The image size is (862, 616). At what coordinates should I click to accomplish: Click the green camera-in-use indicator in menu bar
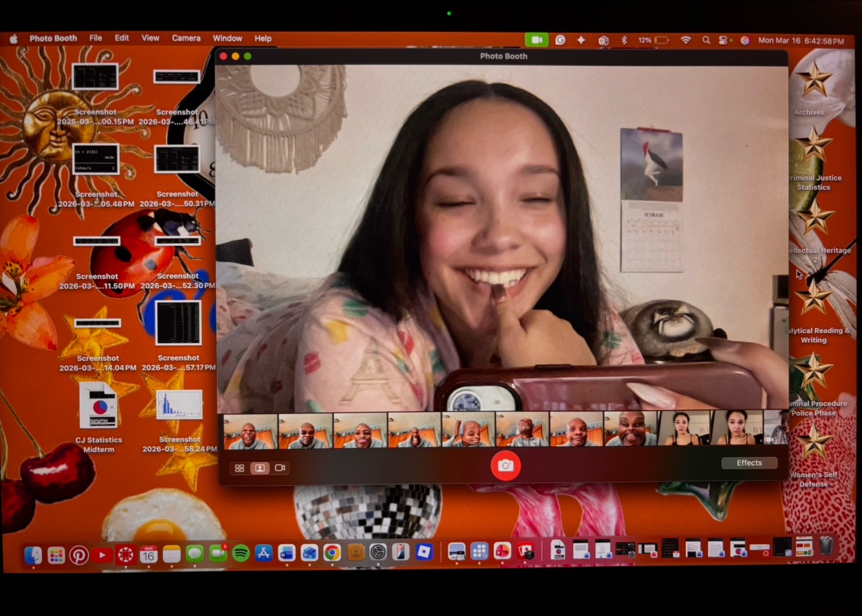click(x=536, y=40)
